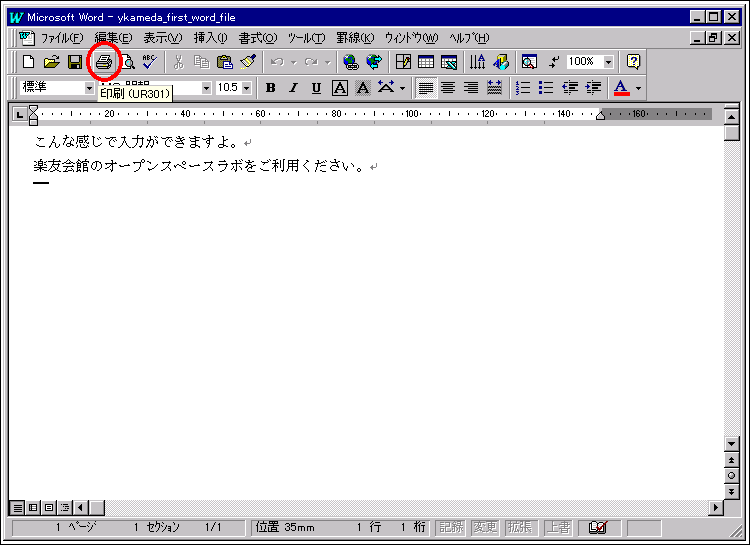Open the ファイル(F) menu

[62, 38]
